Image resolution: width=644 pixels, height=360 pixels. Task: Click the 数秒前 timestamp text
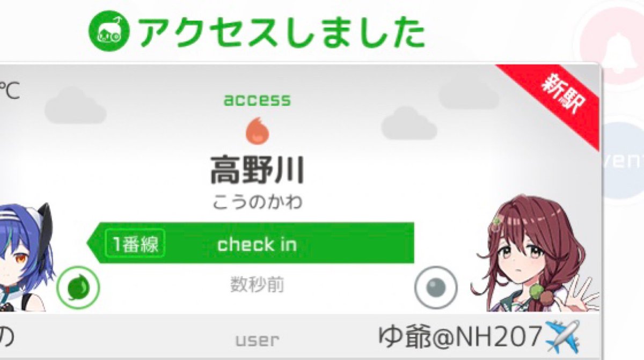point(257,284)
